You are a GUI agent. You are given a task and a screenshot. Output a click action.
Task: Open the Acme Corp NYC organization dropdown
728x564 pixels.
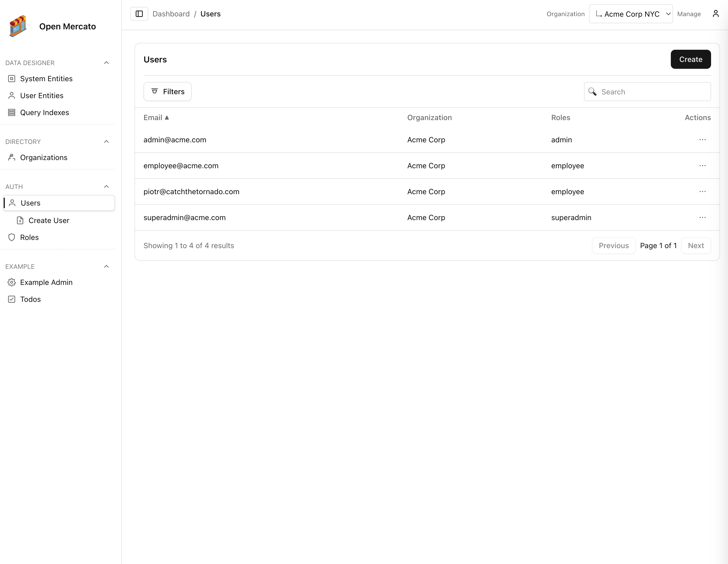pyautogui.click(x=631, y=14)
